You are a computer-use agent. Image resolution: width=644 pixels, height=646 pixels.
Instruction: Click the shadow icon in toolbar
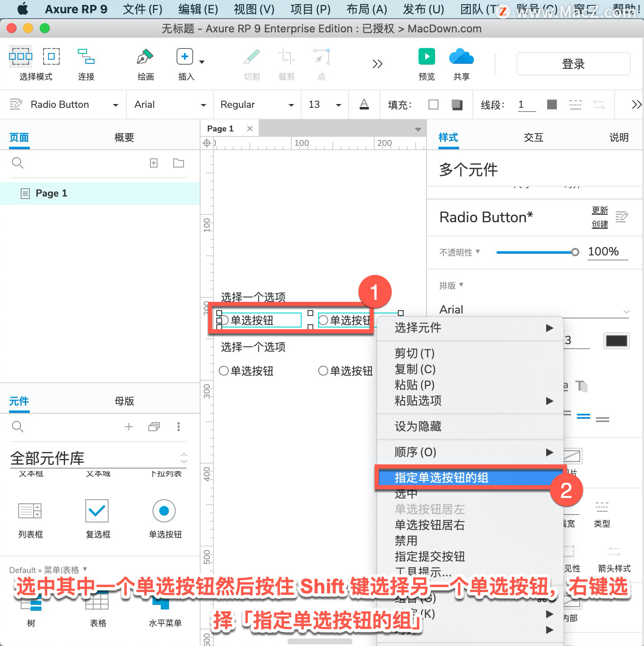click(x=457, y=104)
